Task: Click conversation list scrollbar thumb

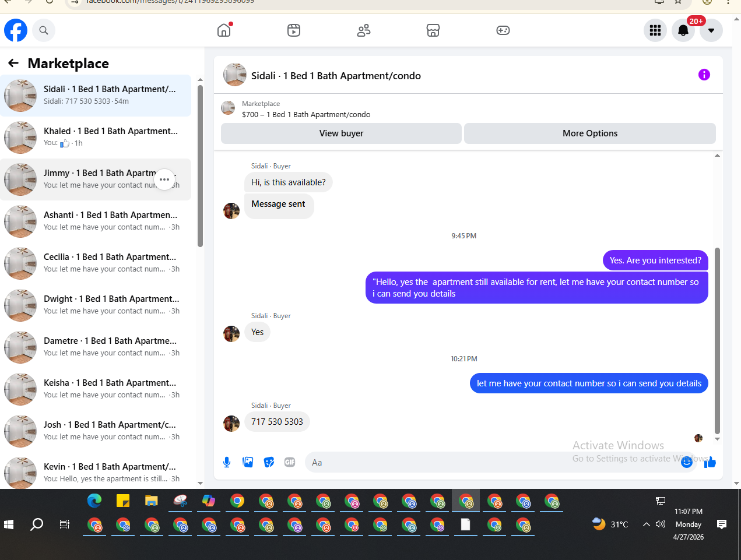Action: 200,166
